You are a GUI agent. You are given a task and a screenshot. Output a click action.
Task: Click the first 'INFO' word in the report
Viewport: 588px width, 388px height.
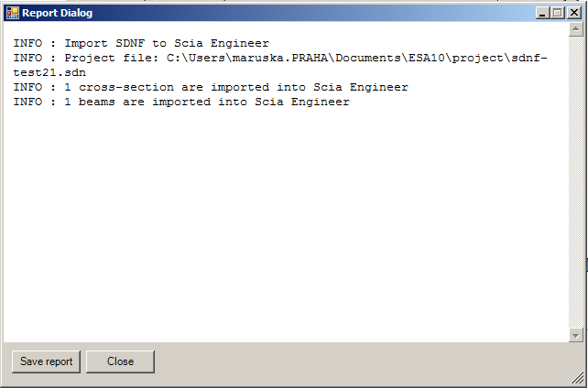[27, 43]
